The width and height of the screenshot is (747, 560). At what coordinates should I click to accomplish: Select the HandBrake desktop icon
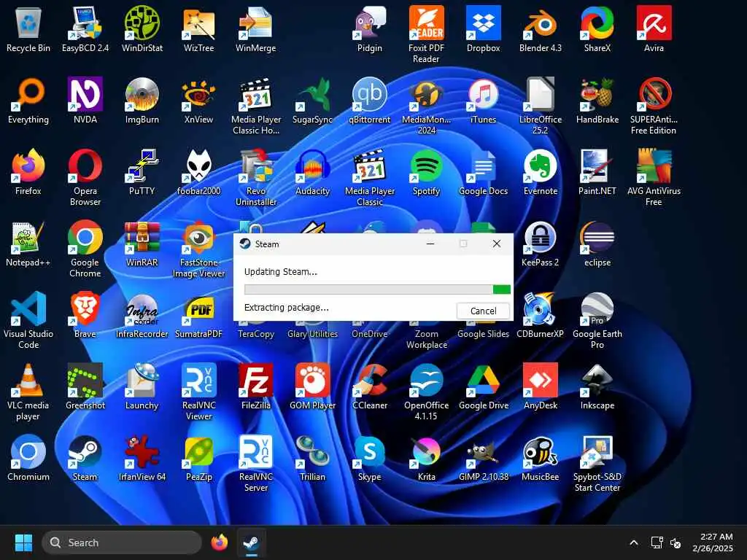tap(597, 101)
